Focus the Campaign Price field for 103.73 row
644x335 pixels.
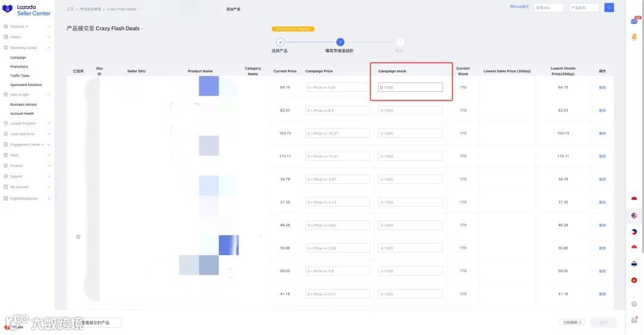337,133
